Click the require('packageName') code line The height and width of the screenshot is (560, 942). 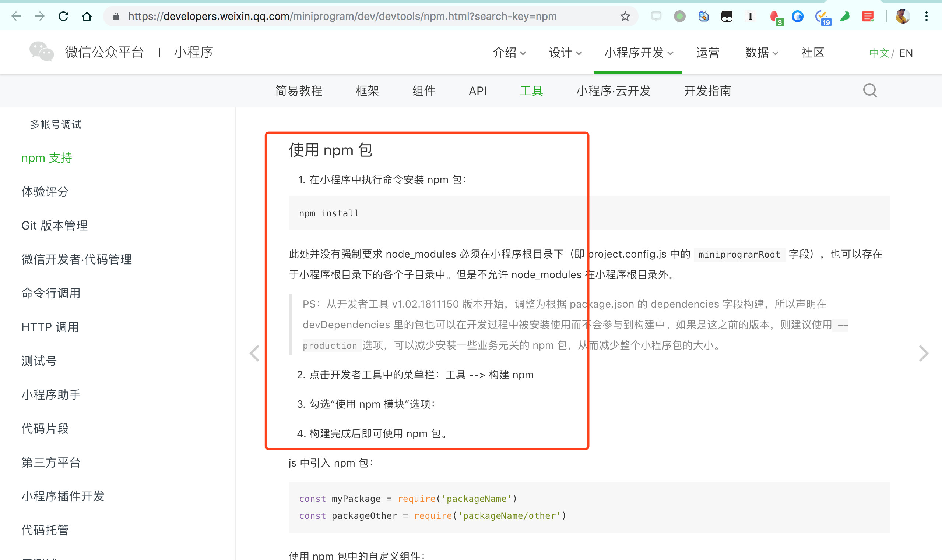click(408, 499)
